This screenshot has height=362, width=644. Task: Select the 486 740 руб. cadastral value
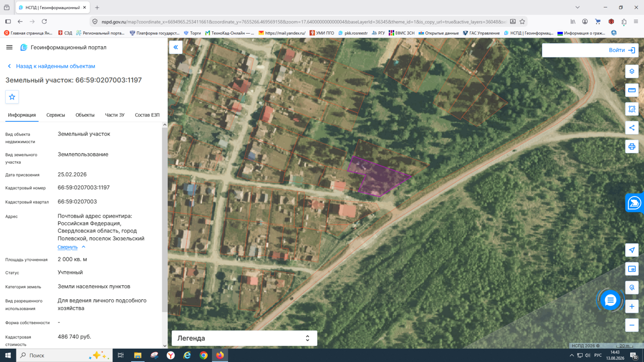[x=74, y=337]
